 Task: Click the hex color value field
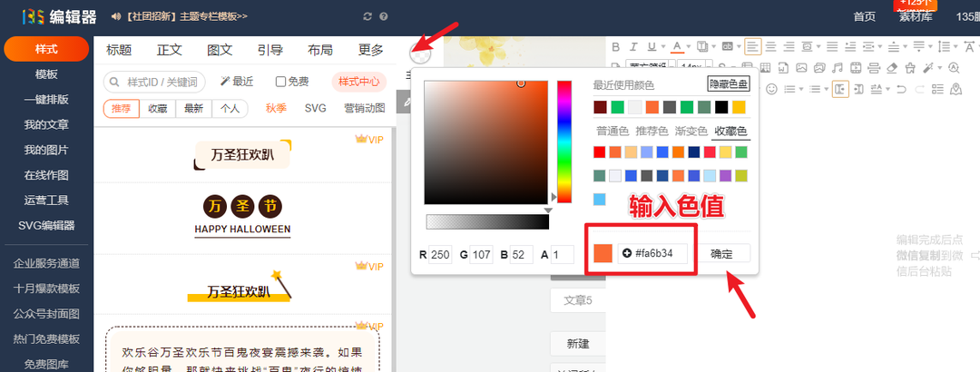(653, 253)
